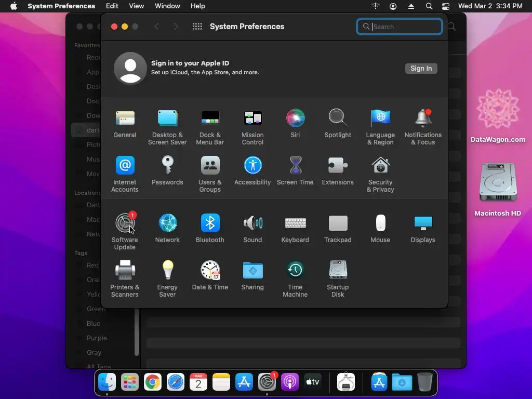Select Gray tag in Finder sidebar
The width and height of the screenshot is (532, 399).
pyautogui.click(x=94, y=353)
